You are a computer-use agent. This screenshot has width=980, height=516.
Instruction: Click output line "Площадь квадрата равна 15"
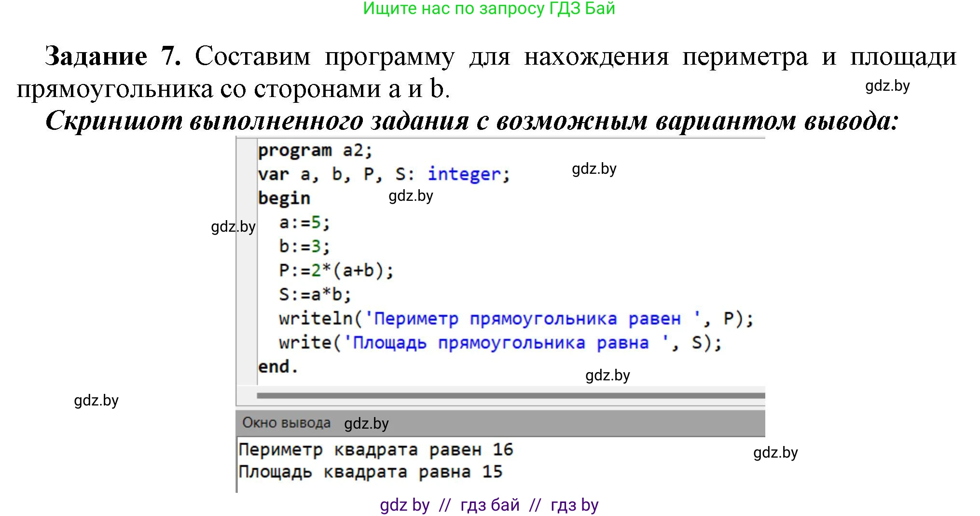[371, 472]
